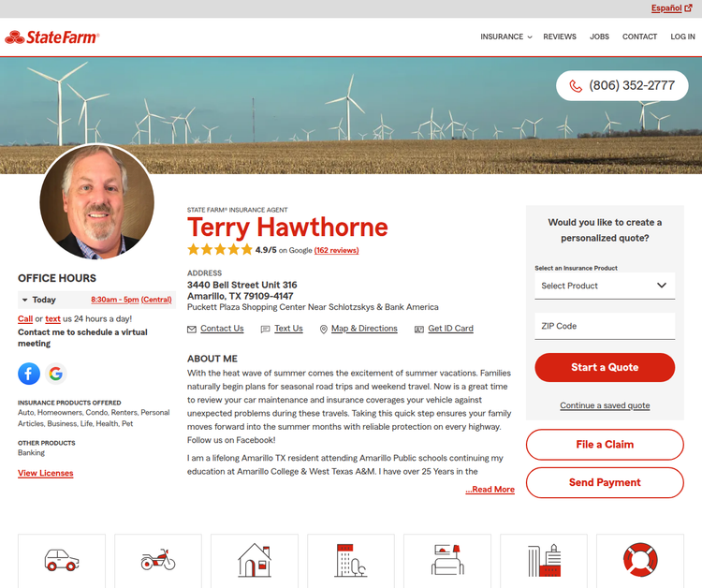
Task: Select the life preserver icon card
Action: tap(640, 560)
